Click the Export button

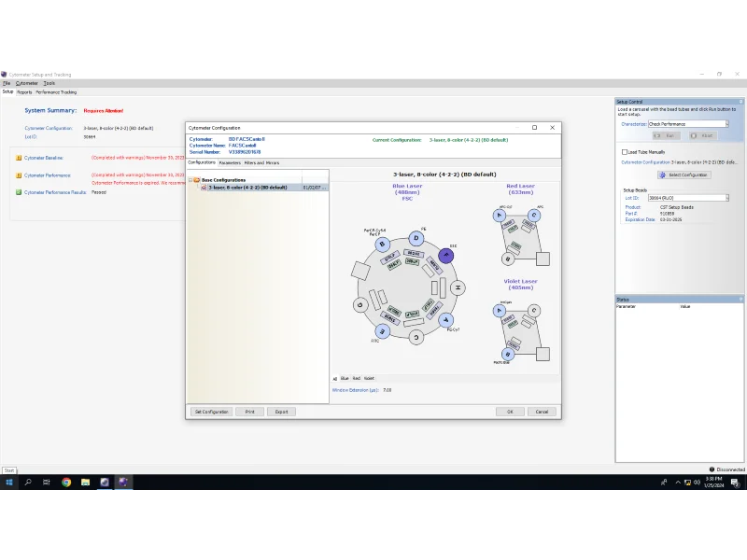pos(282,412)
